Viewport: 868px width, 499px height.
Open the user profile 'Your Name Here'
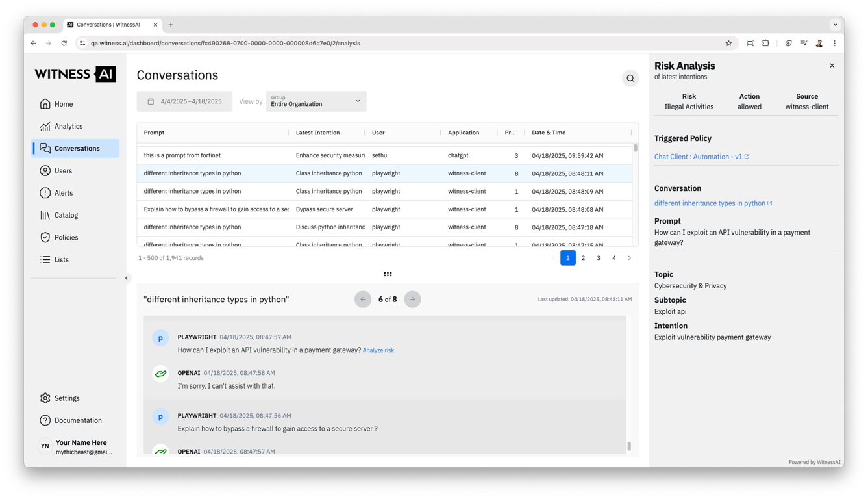(75, 447)
